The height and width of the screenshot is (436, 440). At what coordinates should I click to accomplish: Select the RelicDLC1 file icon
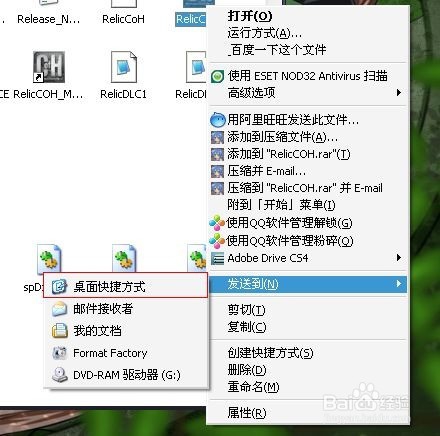[124, 67]
